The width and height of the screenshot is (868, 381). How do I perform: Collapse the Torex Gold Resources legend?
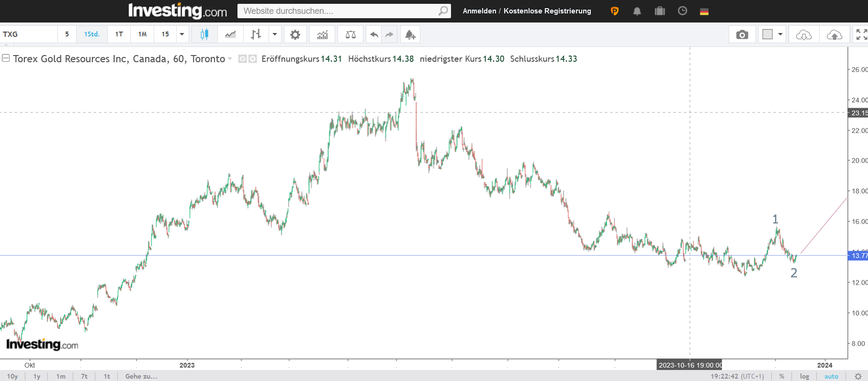click(6, 58)
